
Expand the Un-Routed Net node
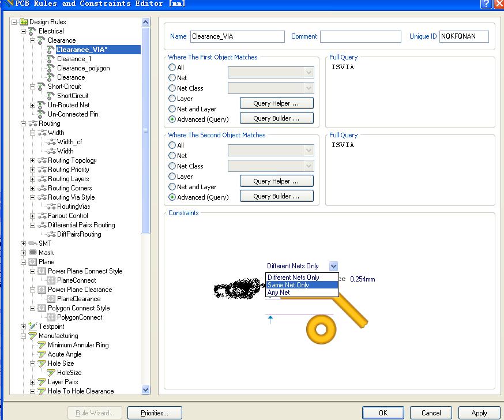pyautogui.click(x=32, y=105)
